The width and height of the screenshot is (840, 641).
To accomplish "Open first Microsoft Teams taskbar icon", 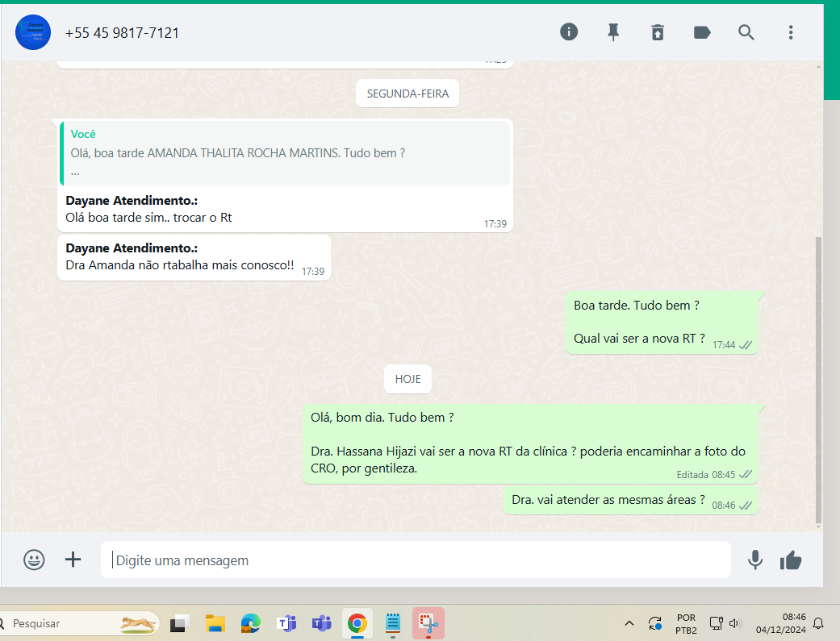I will (286, 623).
